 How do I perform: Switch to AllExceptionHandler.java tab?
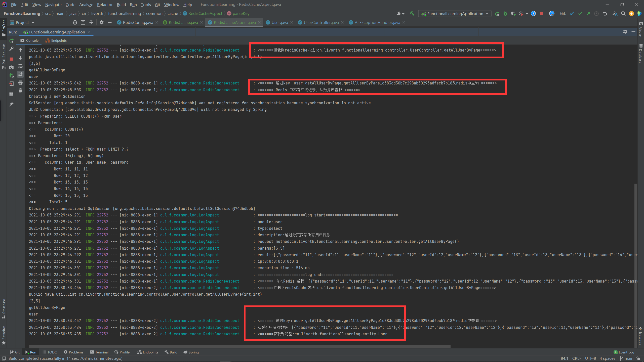tap(377, 23)
